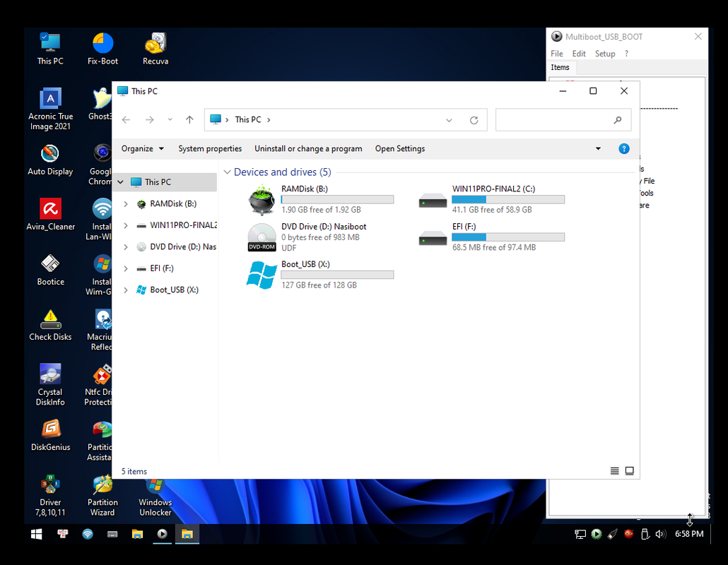Close the Multiboot_USB_BOOT window

pos(698,36)
